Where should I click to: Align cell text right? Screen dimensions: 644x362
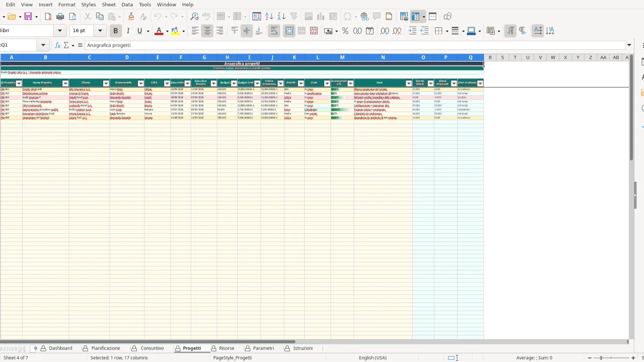219,31
